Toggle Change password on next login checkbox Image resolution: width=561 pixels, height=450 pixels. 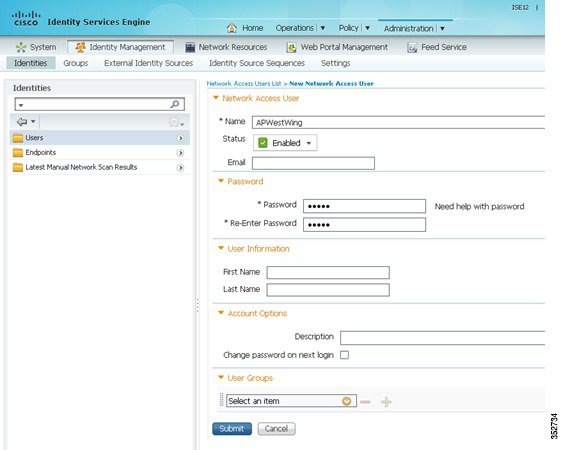pyautogui.click(x=345, y=355)
